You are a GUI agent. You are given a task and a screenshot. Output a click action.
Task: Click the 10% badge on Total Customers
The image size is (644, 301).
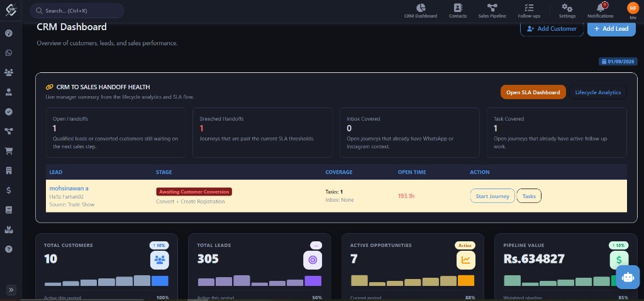[159, 245]
